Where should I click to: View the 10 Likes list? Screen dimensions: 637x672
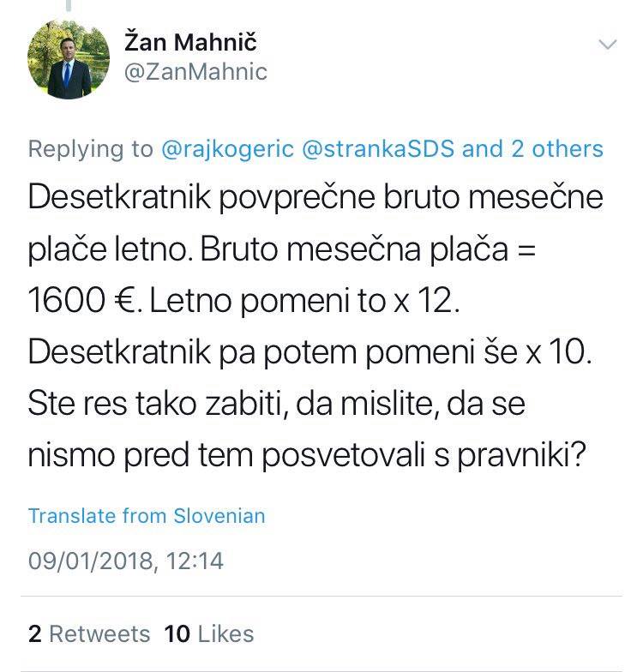click(x=209, y=633)
